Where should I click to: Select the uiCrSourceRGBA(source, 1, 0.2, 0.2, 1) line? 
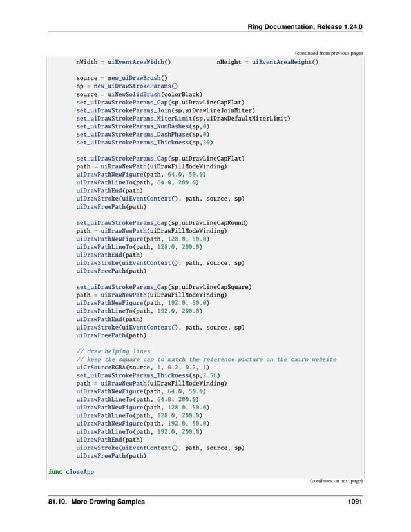(x=143, y=368)
